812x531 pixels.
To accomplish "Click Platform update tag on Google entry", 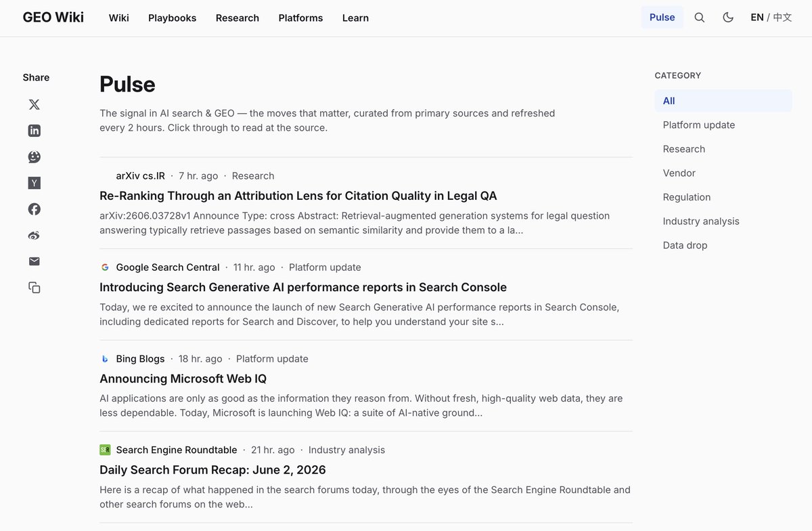I will [x=325, y=268].
